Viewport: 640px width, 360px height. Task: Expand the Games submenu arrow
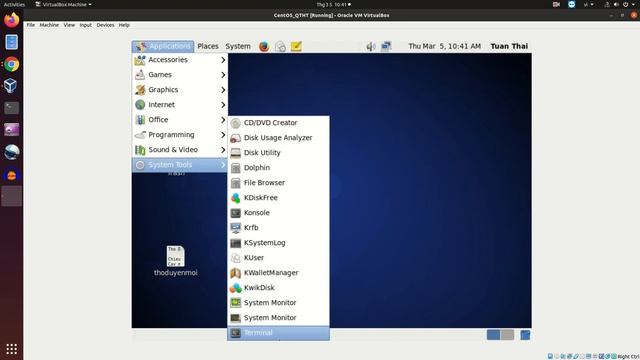coord(223,75)
